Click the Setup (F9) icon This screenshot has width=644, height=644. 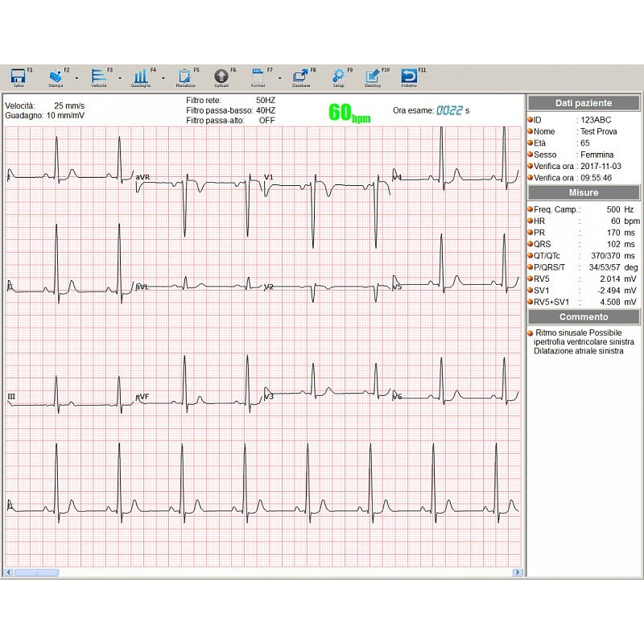(x=338, y=74)
